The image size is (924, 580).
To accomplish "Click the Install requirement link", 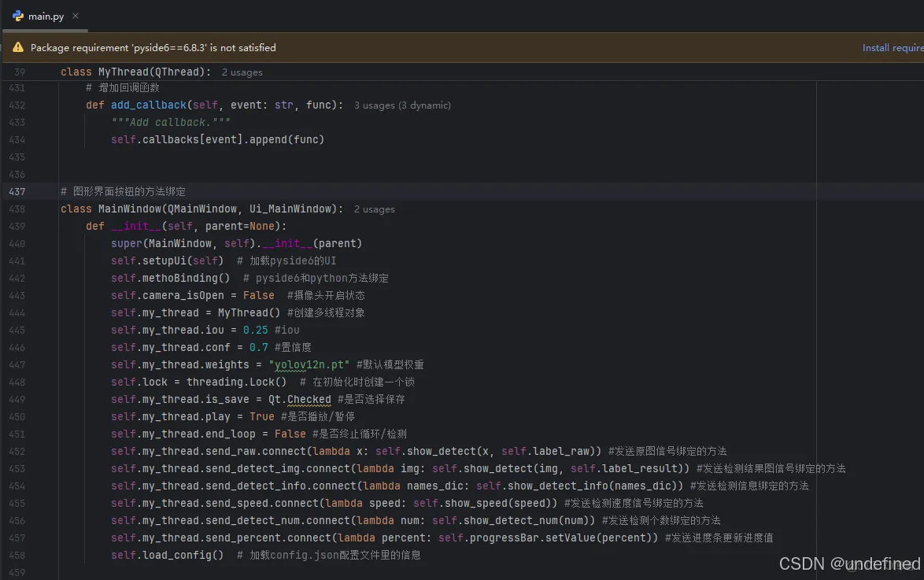I will (893, 48).
